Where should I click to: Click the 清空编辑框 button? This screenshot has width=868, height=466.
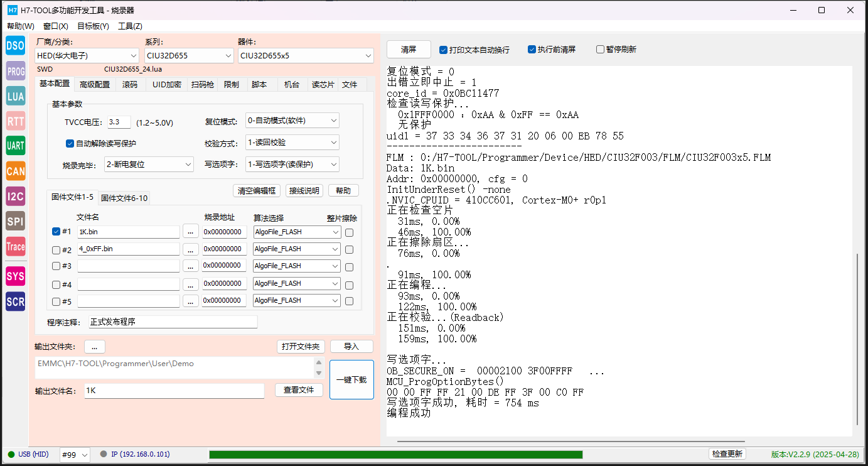click(257, 191)
